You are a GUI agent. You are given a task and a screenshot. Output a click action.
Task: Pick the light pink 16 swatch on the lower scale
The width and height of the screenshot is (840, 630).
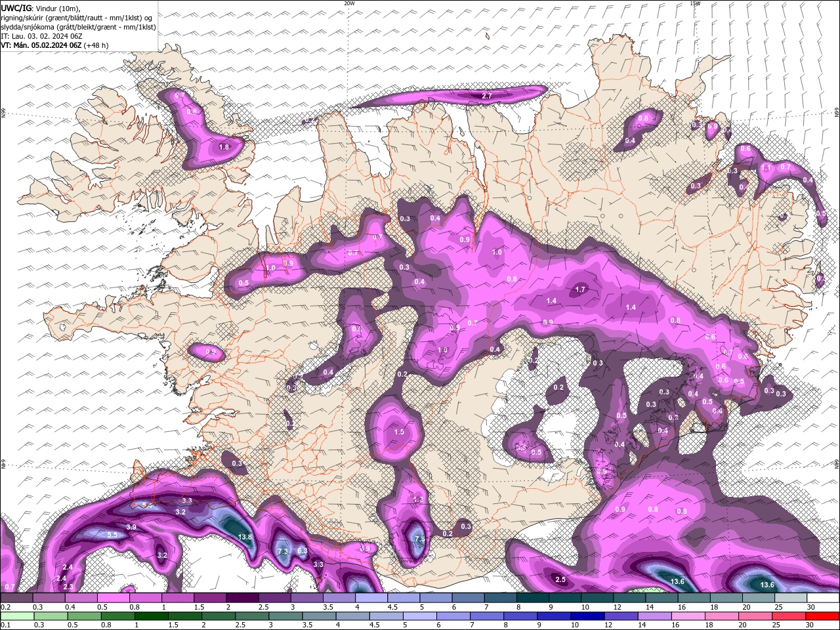pyautogui.click(x=688, y=616)
